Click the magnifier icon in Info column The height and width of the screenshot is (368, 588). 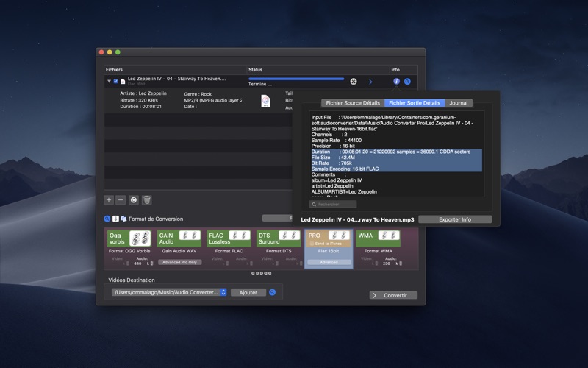(x=407, y=82)
